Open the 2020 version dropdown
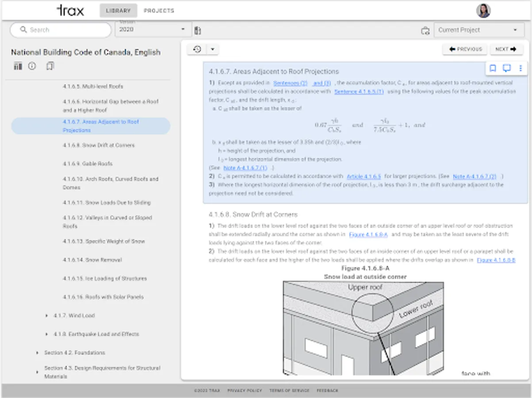This screenshot has height=398, width=532. (153, 30)
